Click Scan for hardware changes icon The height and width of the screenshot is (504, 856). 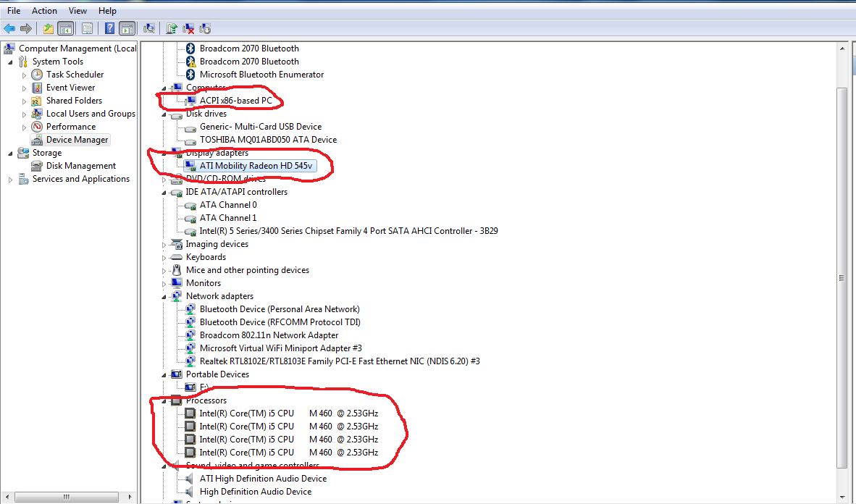[149, 28]
